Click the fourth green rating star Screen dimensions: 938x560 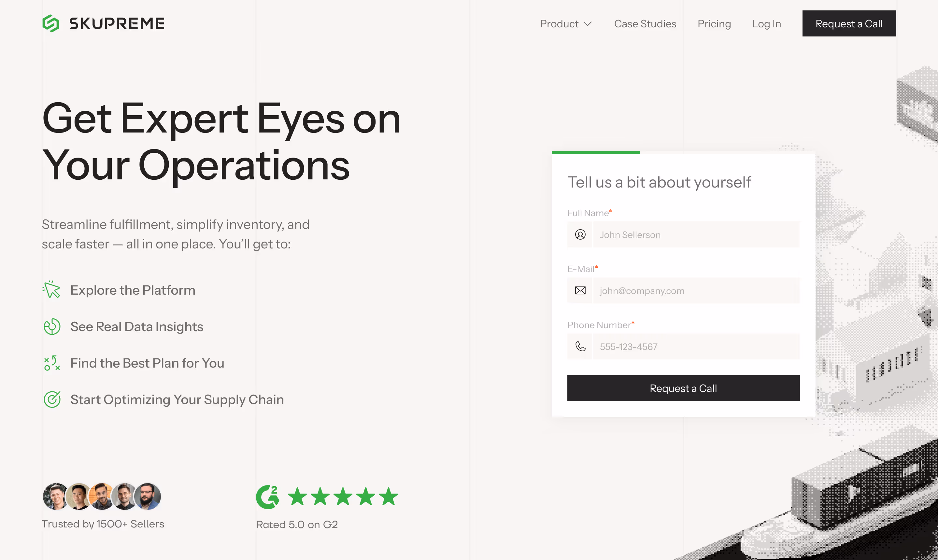[x=366, y=497]
